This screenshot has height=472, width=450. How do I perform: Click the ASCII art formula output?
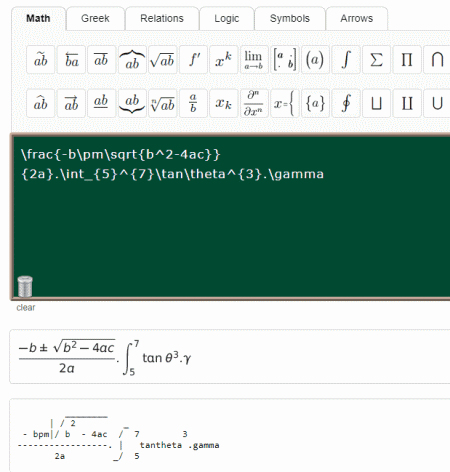(x=230, y=435)
